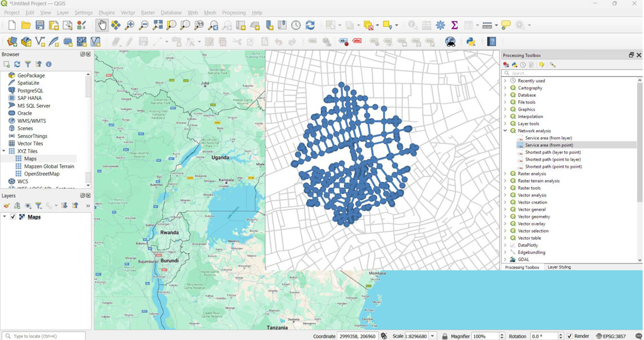Click the Processing history clock icon
The image size is (644, 340).
pyautogui.click(x=523, y=65)
